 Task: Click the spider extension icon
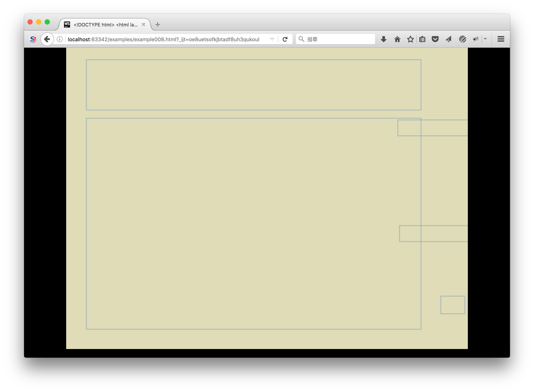click(476, 39)
